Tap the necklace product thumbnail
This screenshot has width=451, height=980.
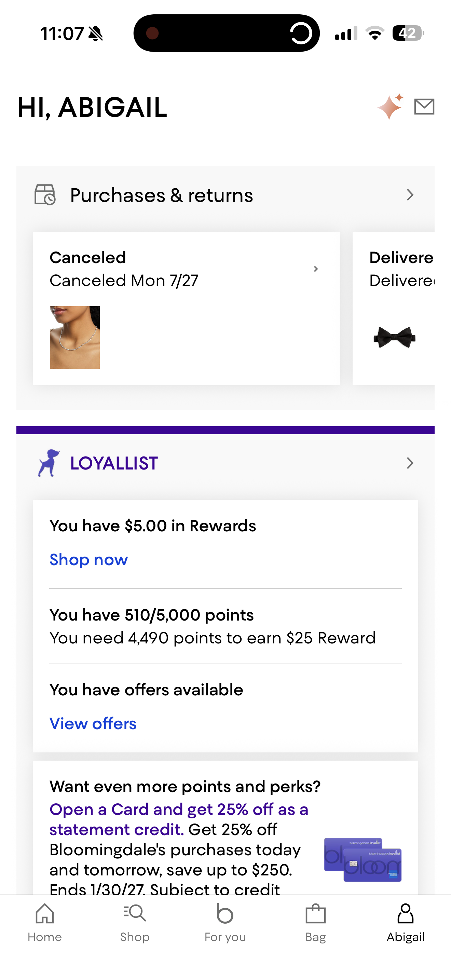click(74, 337)
